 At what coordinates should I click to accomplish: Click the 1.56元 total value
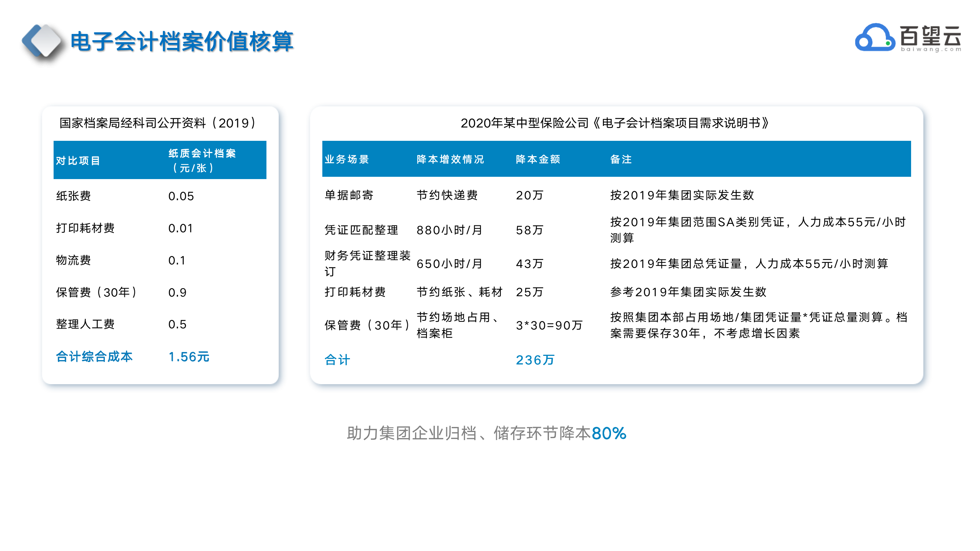189,357
